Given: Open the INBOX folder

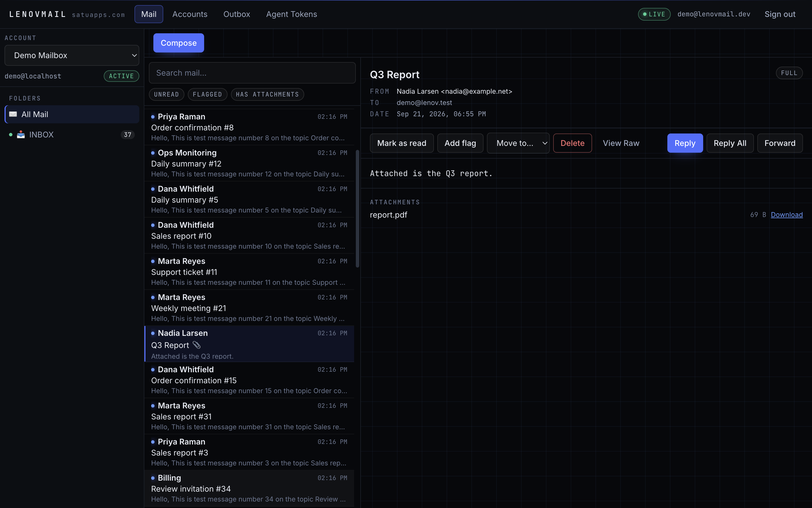Looking at the screenshot, I should [x=72, y=135].
